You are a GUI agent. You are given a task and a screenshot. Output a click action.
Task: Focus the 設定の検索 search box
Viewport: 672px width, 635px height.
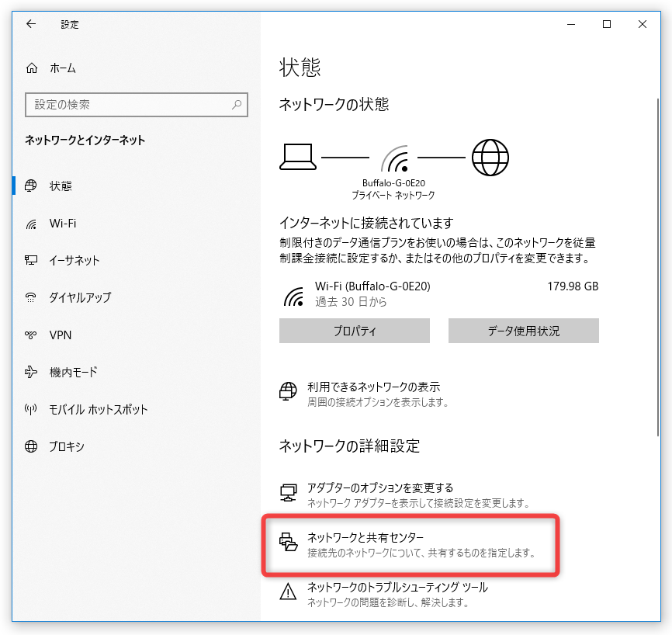(137, 105)
